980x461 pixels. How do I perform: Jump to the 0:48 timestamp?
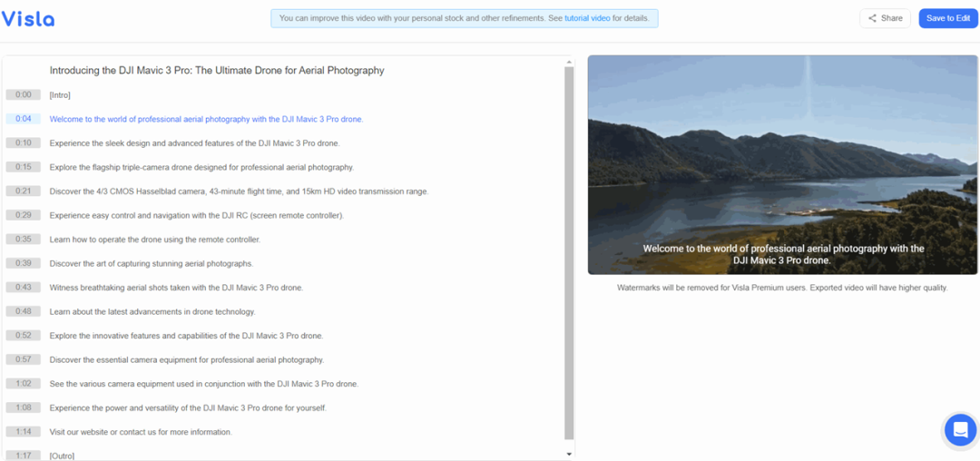(23, 311)
